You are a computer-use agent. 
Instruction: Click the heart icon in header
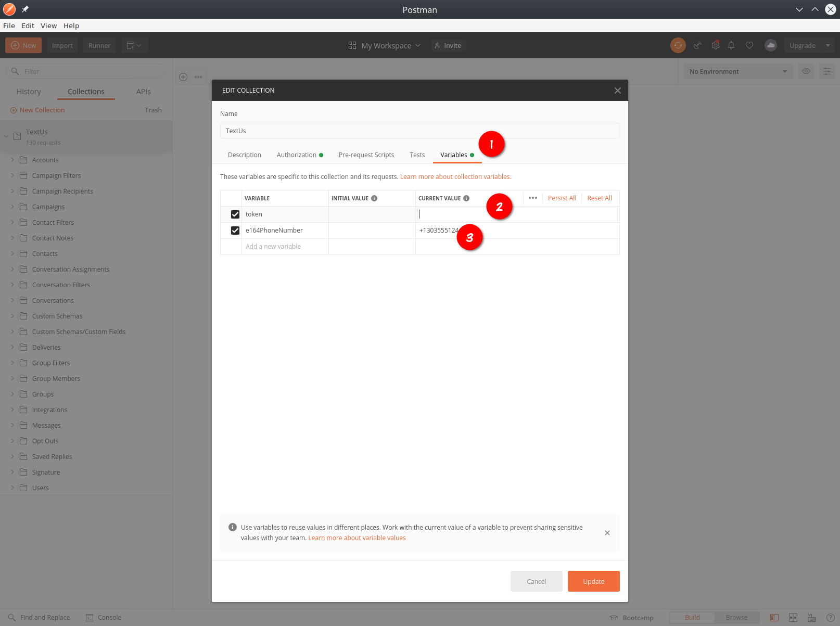749,45
